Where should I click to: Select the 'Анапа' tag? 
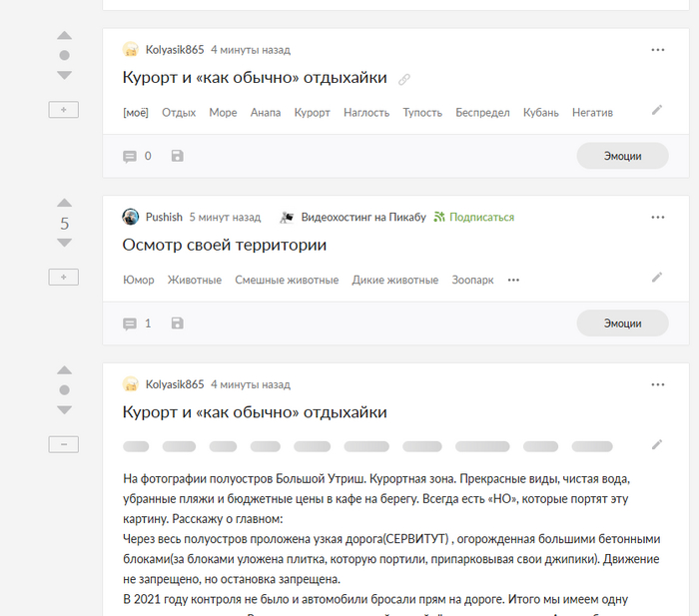click(266, 113)
